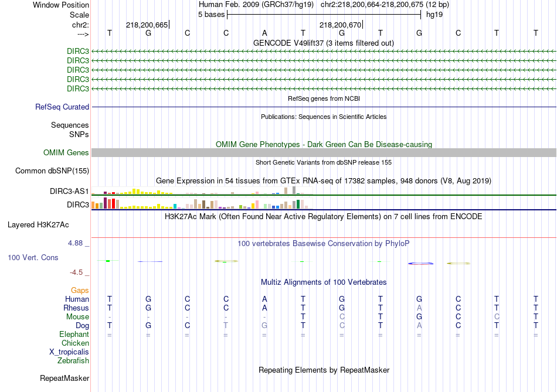This screenshot has height=392, width=557.
Task: Click the DIRC3-AS1 GTEx tissue bar chart
Action: [202, 190]
